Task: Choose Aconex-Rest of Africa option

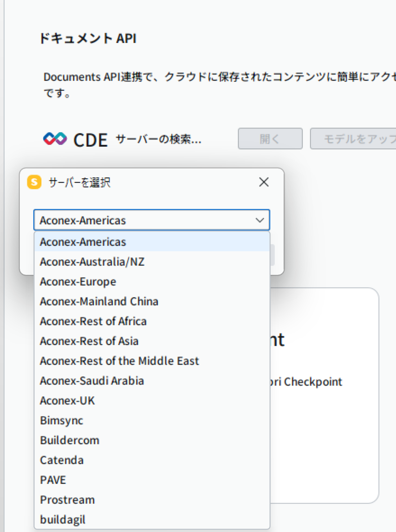Action: tap(152, 321)
